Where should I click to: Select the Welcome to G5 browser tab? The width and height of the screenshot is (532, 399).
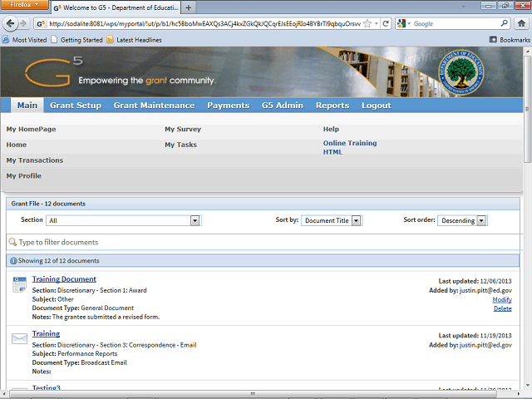[x=116, y=7]
